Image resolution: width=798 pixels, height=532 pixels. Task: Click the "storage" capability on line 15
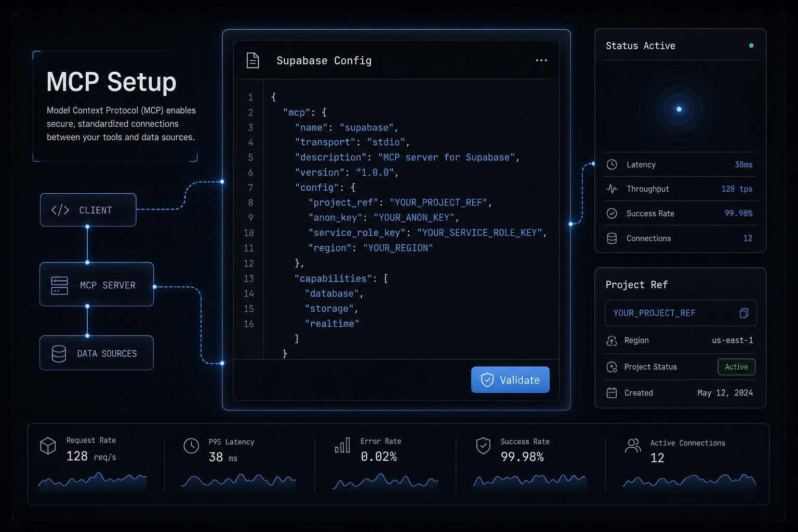click(x=329, y=309)
